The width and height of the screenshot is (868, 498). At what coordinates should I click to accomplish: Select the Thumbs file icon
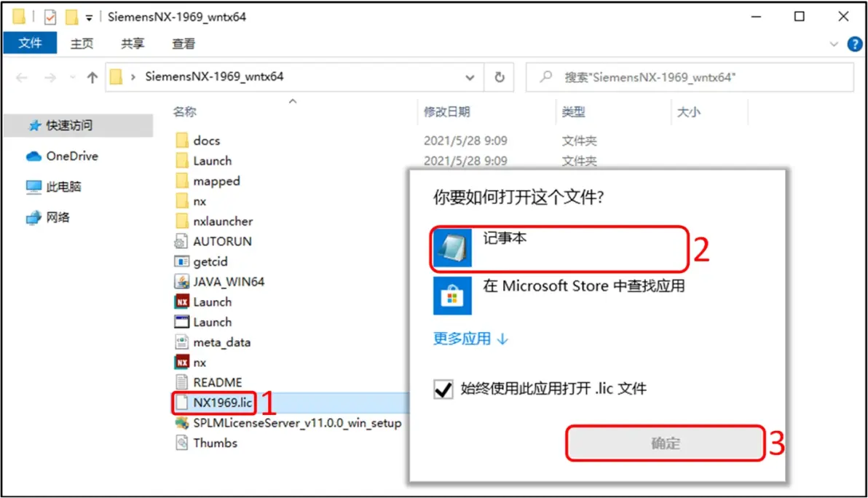tap(181, 443)
